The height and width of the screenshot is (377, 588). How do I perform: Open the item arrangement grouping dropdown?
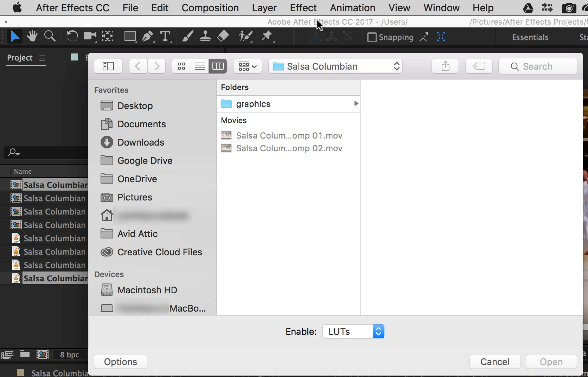(x=248, y=66)
